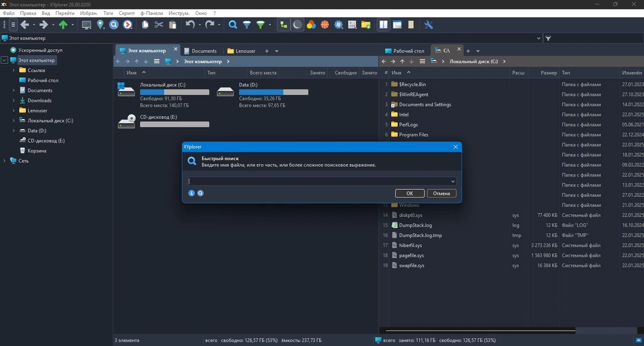
Task: Click Локальный диск (C:) usage bar
Action: (x=174, y=92)
